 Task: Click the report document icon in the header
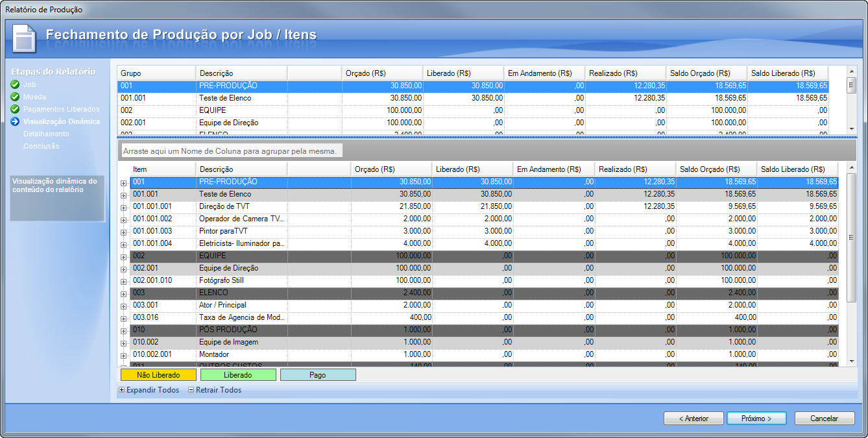click(25, 38)
